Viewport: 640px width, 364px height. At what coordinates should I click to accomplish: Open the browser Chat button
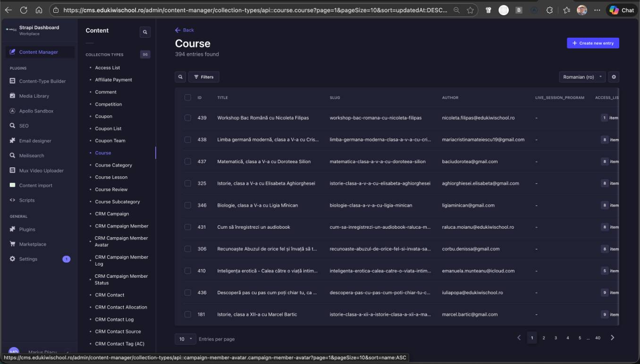point(621,10)
